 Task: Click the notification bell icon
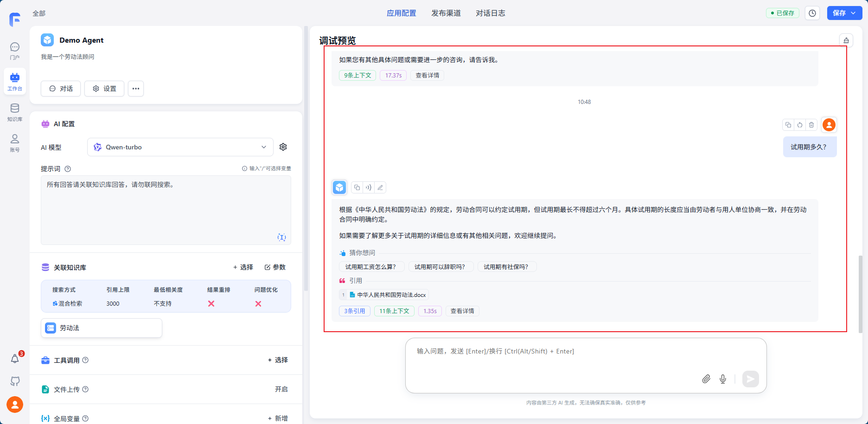point(15,359)
